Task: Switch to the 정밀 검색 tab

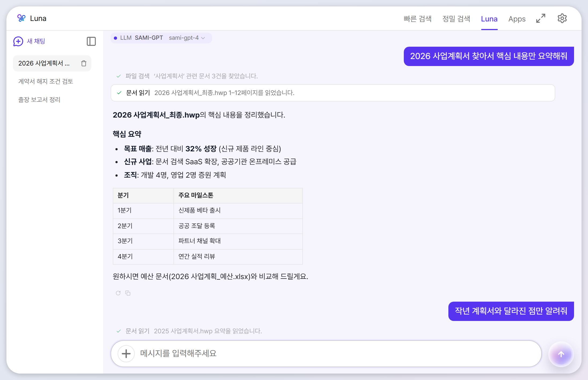Action: pos(456,19)
